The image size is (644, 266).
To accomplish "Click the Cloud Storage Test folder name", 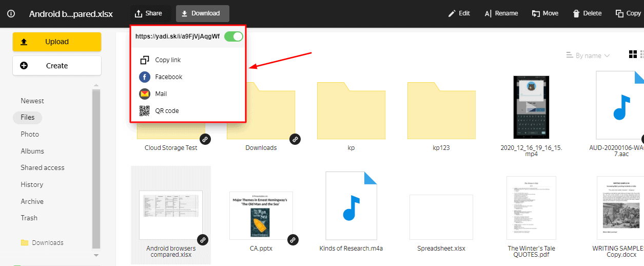I will 171,148.
